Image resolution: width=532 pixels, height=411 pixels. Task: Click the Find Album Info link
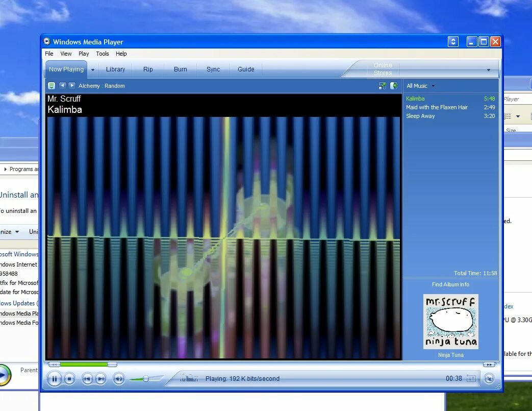point(450,285)
